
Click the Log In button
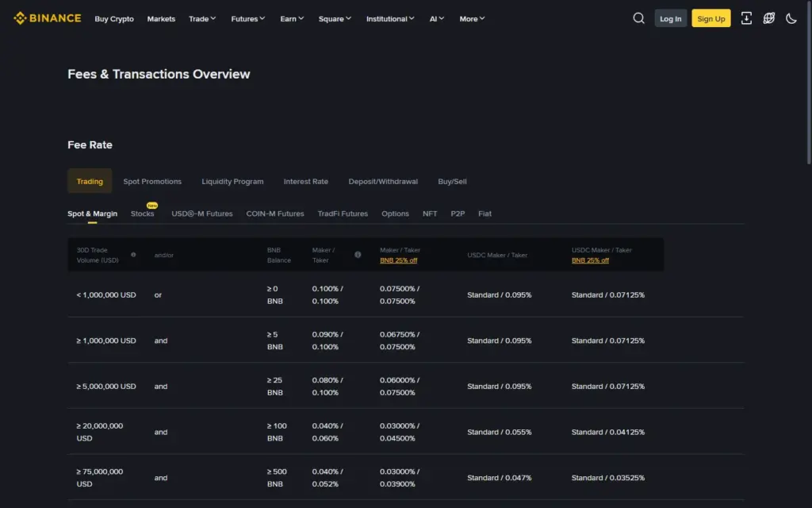click(671, 18)
